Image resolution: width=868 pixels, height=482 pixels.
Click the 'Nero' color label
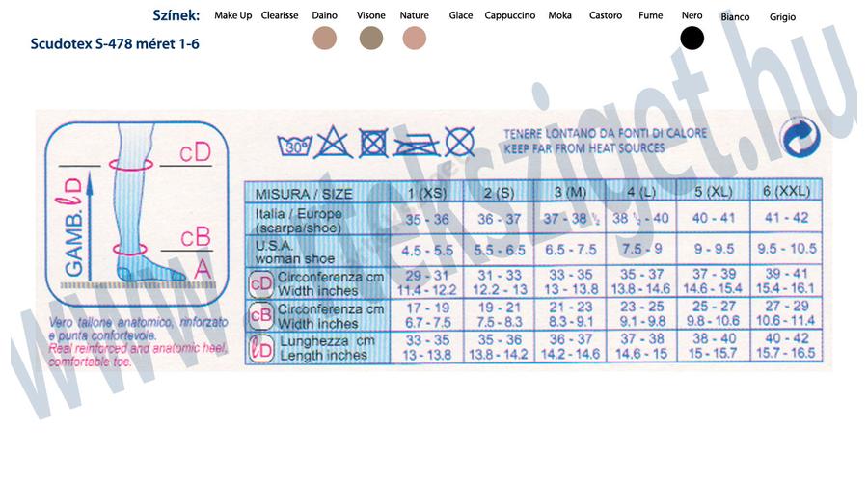coord(692,15)
